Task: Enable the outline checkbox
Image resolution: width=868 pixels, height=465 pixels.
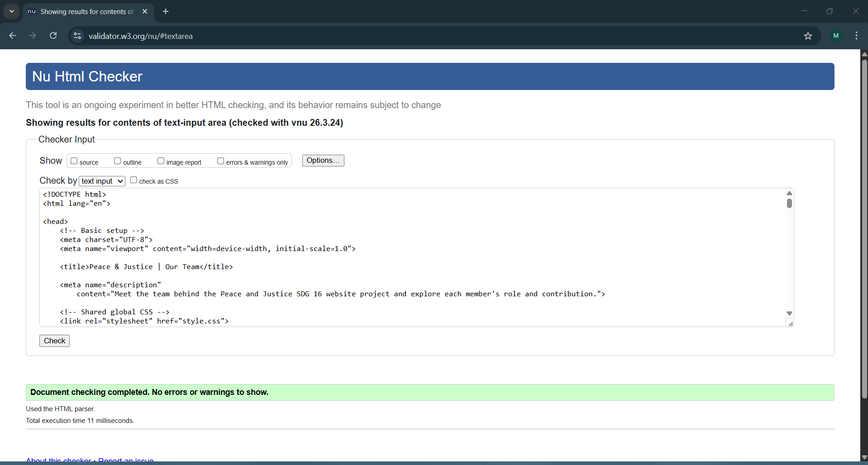Action: 118,161
